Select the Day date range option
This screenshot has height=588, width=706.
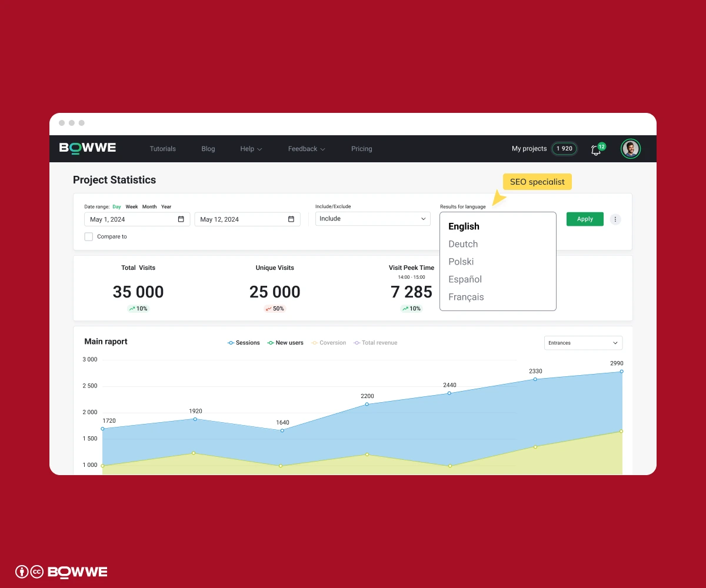(116, 207)
